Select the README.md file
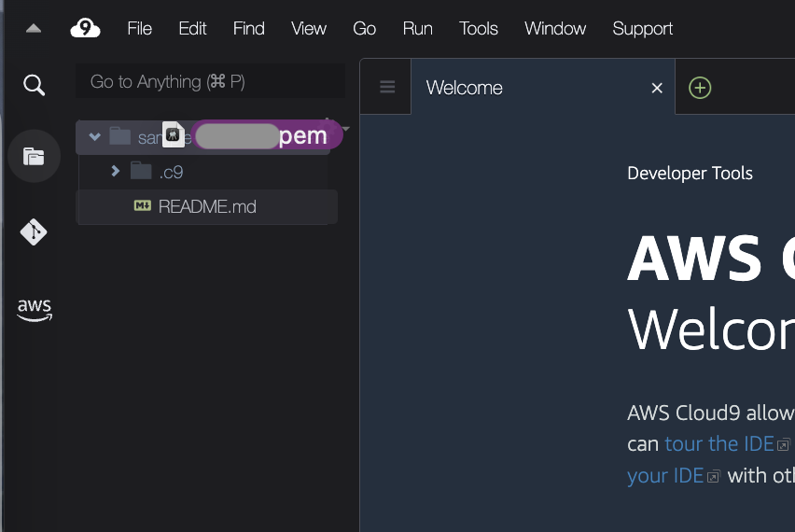795x532 pixels. [207, 206]
